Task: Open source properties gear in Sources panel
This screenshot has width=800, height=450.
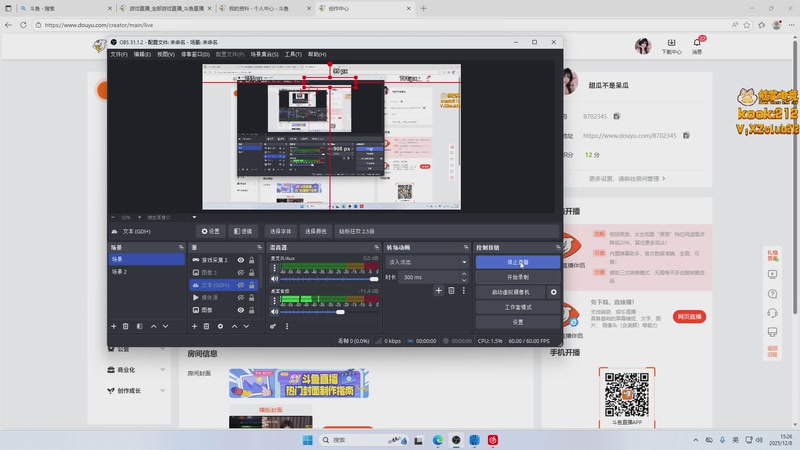Action: click(220, 326)
